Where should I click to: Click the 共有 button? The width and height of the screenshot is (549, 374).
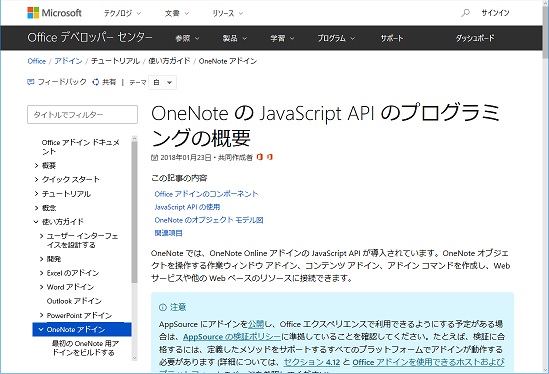coord(104,82)
